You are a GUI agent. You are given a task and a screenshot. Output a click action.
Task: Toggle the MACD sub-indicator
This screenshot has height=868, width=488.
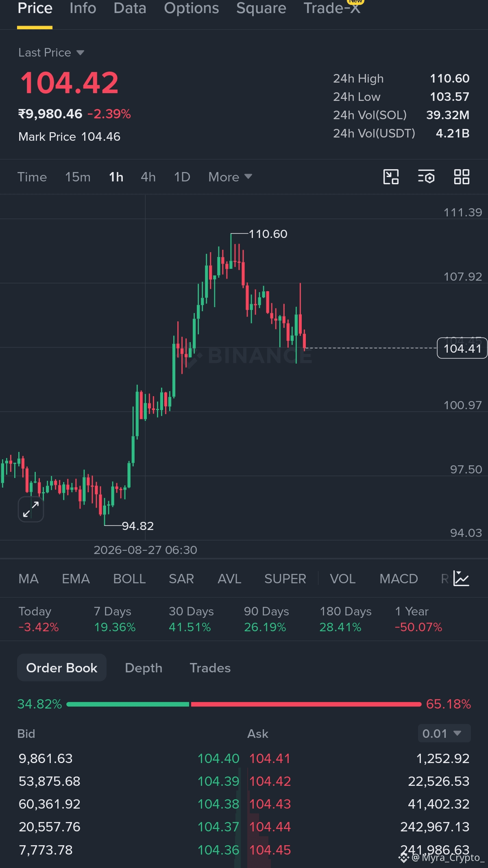pos(399,578)
